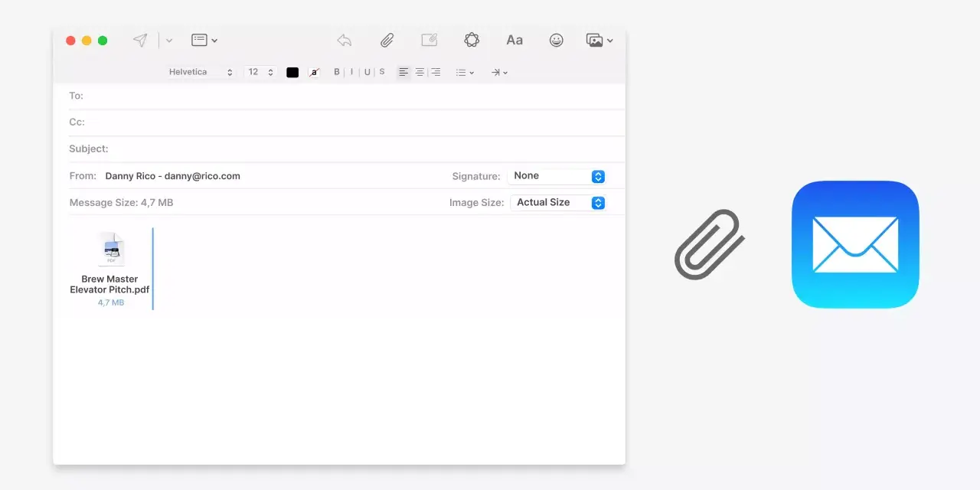Zoom the compose window with the green button

103,41
